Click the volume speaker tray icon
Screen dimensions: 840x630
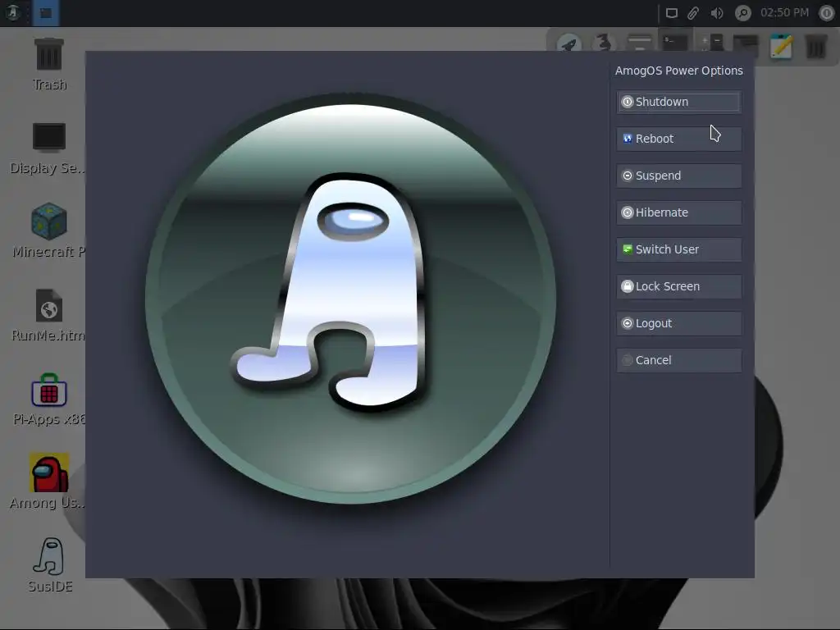coord(717,13)
